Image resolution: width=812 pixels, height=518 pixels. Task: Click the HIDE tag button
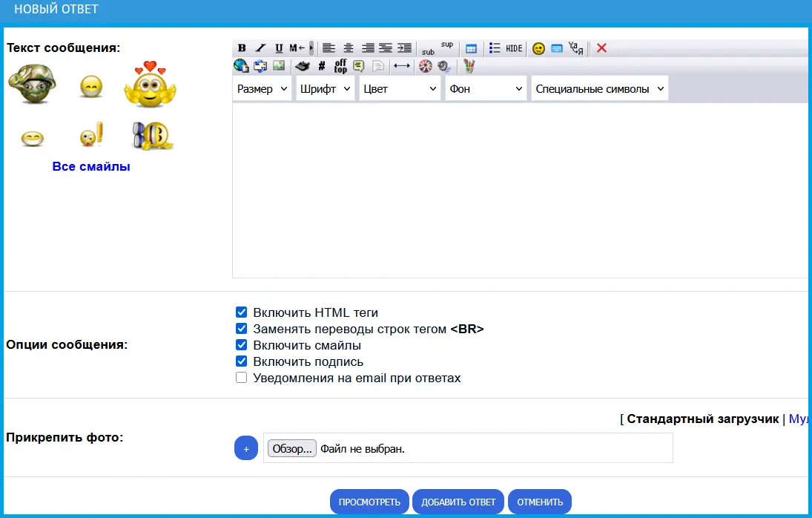click(x=514, y=48)
